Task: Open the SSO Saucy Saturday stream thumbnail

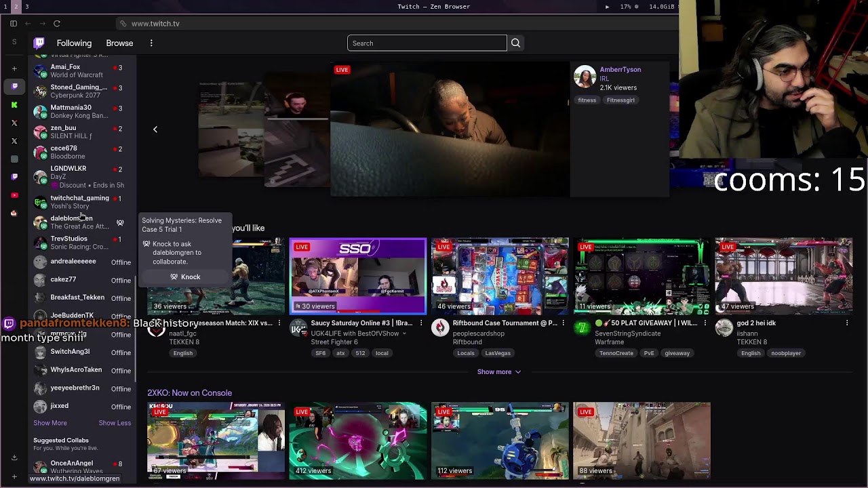Action: (x=358, y=277)
